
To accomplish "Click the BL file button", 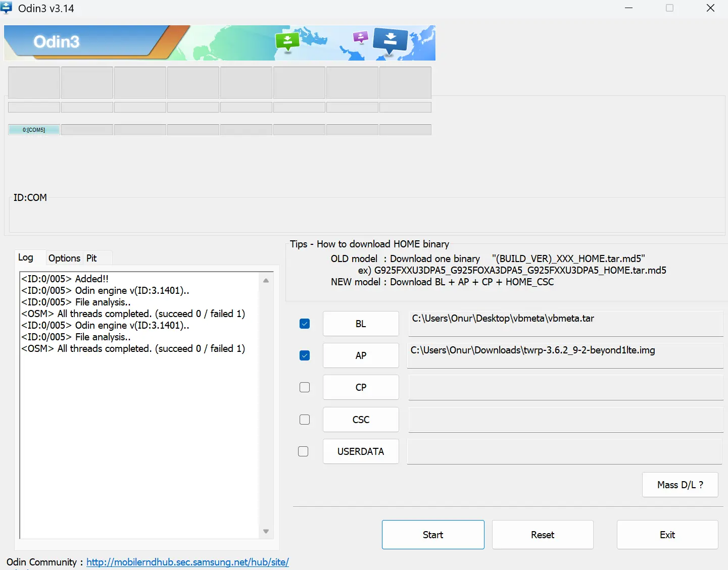I will click(x=361, y=324).
